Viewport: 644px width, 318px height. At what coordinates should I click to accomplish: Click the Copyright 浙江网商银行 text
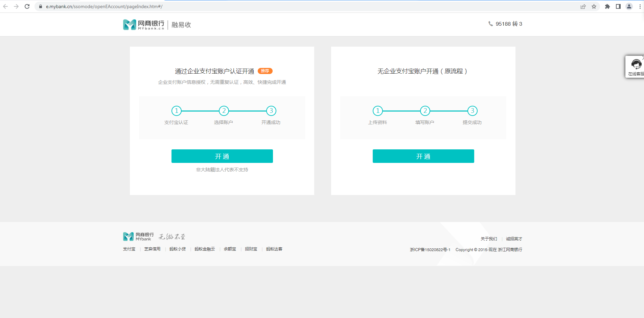tap(489, 250)
